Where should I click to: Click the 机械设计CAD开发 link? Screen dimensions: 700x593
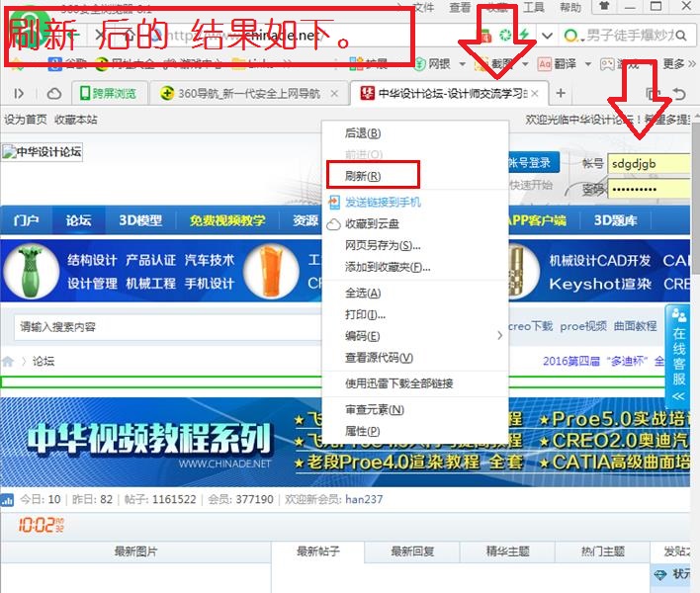600,261
